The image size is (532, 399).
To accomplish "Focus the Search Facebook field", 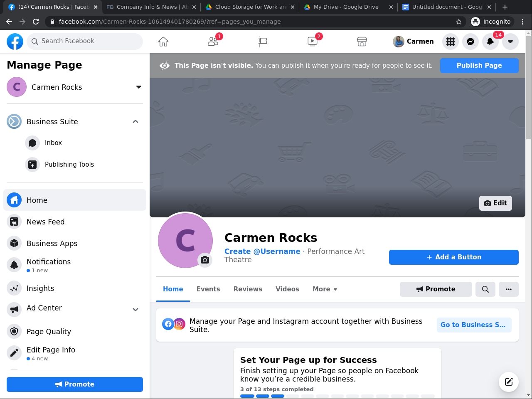I will click(x=85, y=41).
